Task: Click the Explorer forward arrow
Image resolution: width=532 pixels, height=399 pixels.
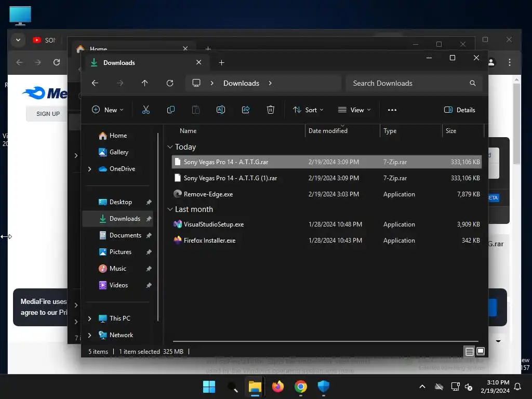Action: click(x=120, y=83)
